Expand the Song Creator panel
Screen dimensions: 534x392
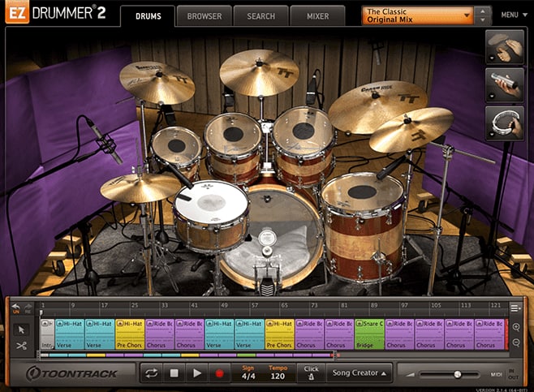360,373
